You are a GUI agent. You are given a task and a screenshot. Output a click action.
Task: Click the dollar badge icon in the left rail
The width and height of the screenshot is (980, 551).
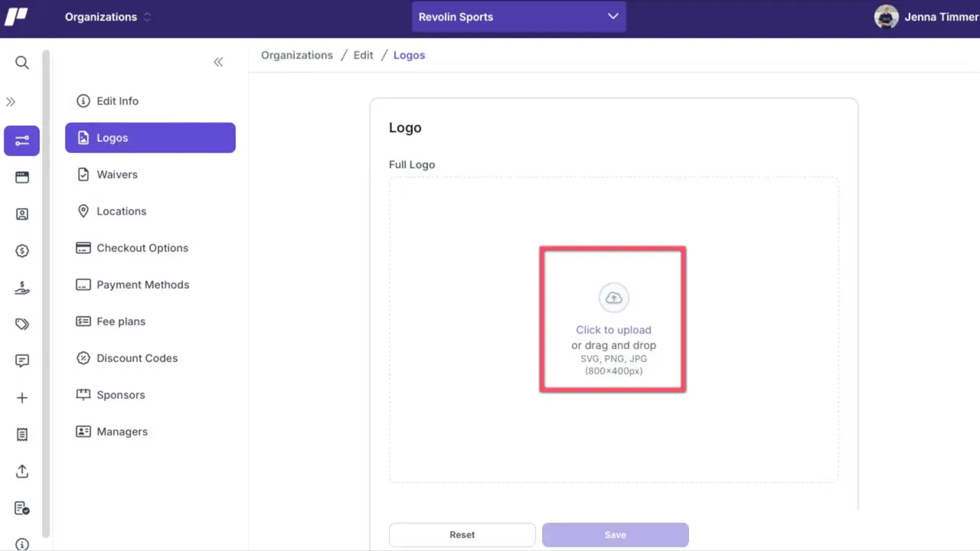21,250
